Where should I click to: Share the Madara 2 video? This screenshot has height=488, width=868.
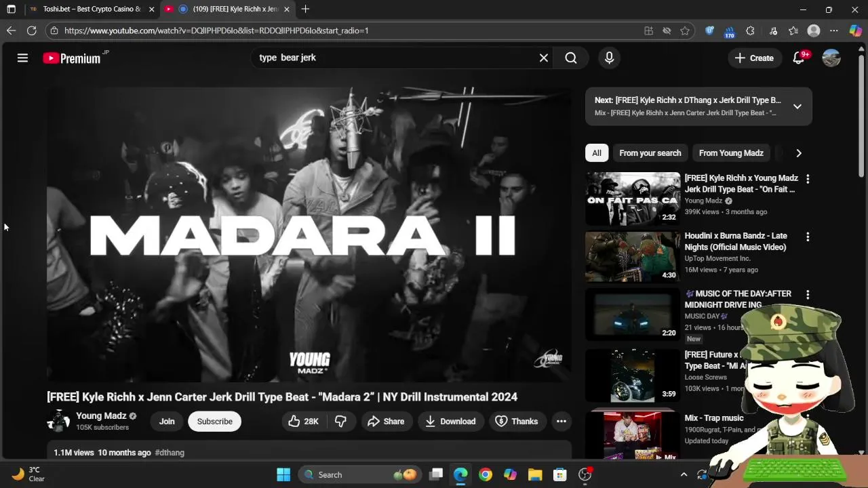point(386,422)
